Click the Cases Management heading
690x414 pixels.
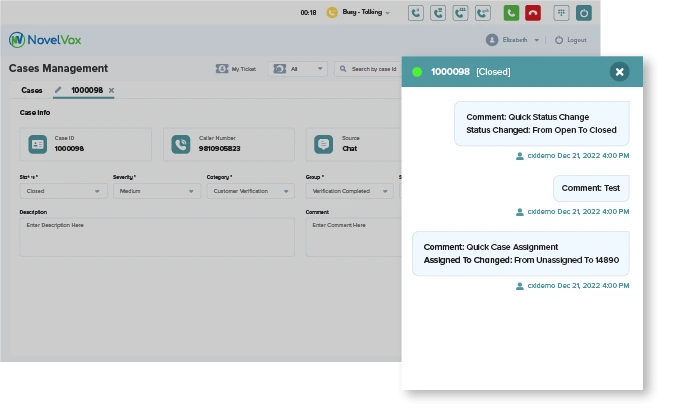point(58,68)
